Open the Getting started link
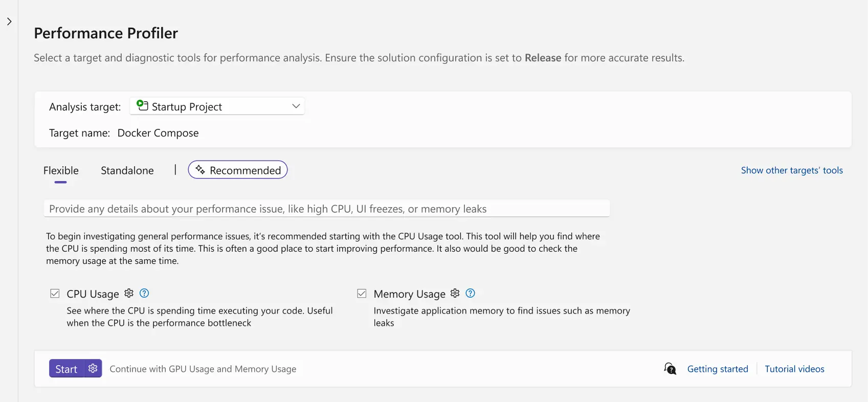Image resolution: width=868 pixels, height=402 pixels. click(718, 369)
